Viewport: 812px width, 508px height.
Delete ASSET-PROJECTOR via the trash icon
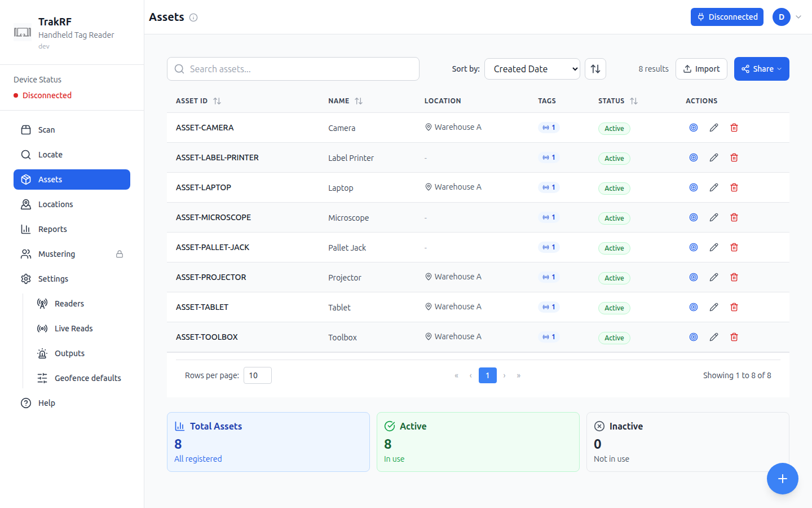(734, 277)
